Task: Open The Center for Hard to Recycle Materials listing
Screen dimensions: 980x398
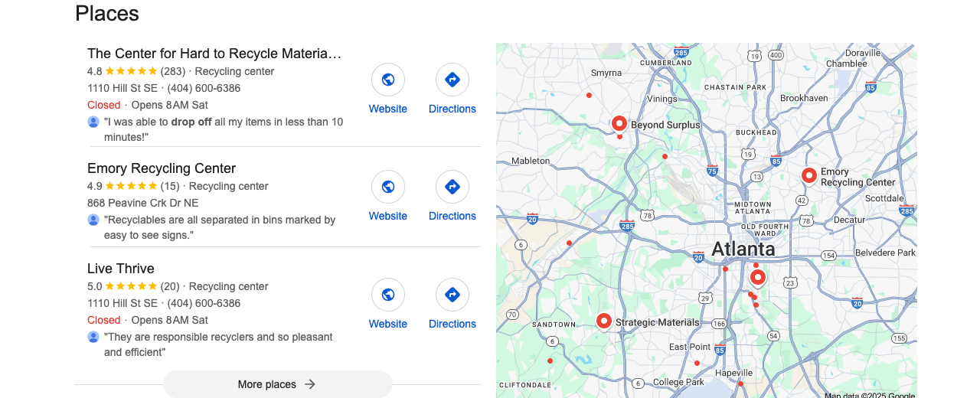Action: pyautogui.click(x=214, y=54)
